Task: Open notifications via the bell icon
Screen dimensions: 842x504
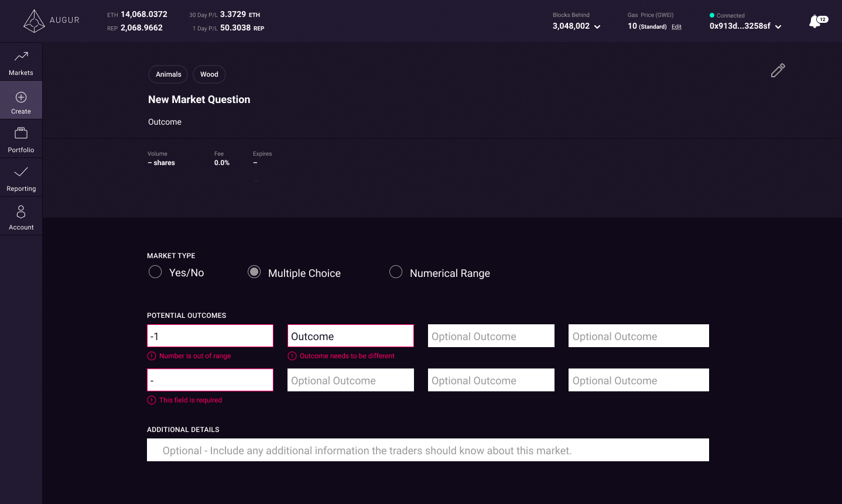Action: (814, 20)
